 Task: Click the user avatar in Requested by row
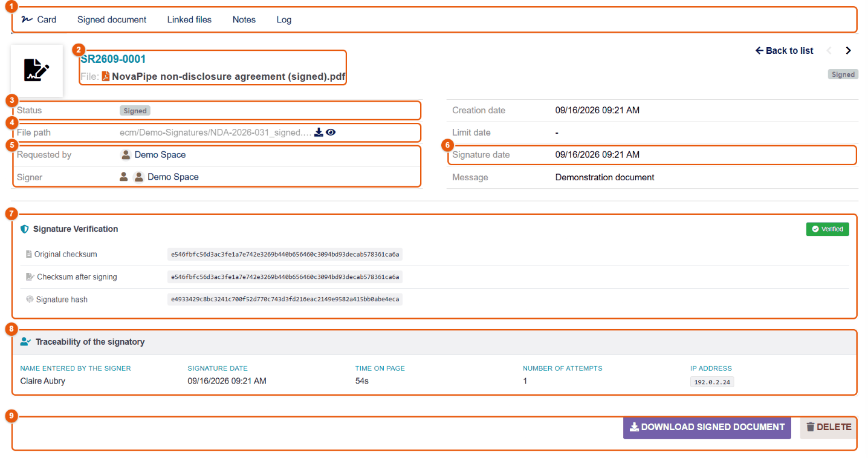(126, 155)
